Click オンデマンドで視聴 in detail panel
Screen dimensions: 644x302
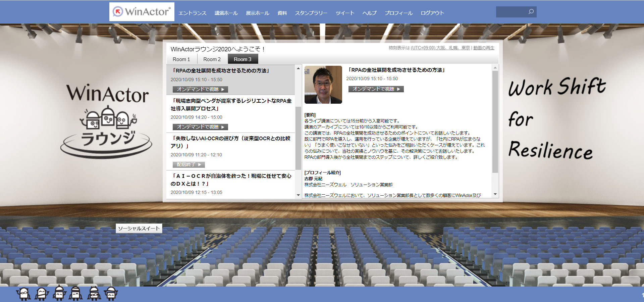click(376, 89)
